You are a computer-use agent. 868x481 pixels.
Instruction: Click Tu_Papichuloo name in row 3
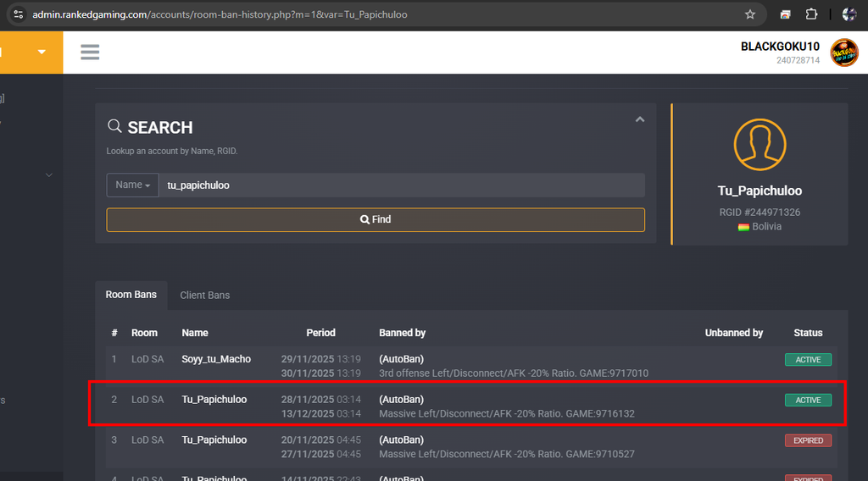point(214,440)
